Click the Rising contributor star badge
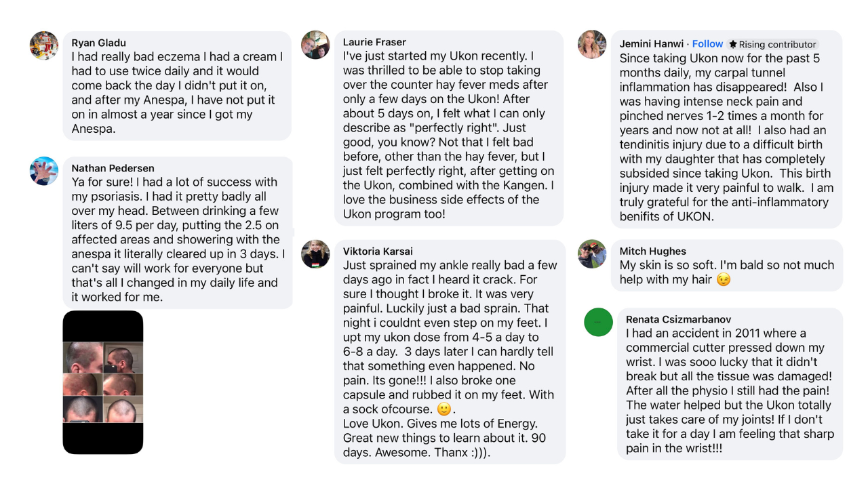Screen dimensions: 868x488 point(733,44)
